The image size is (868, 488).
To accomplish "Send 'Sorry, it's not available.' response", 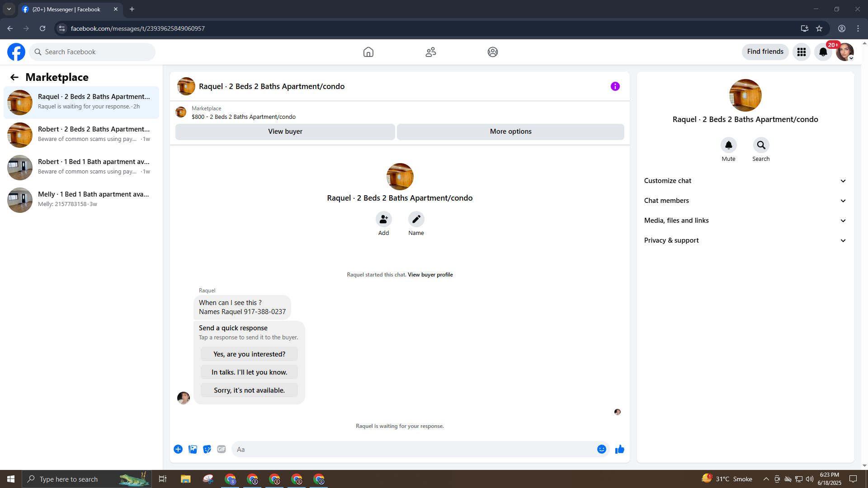I will pos(250,390).
